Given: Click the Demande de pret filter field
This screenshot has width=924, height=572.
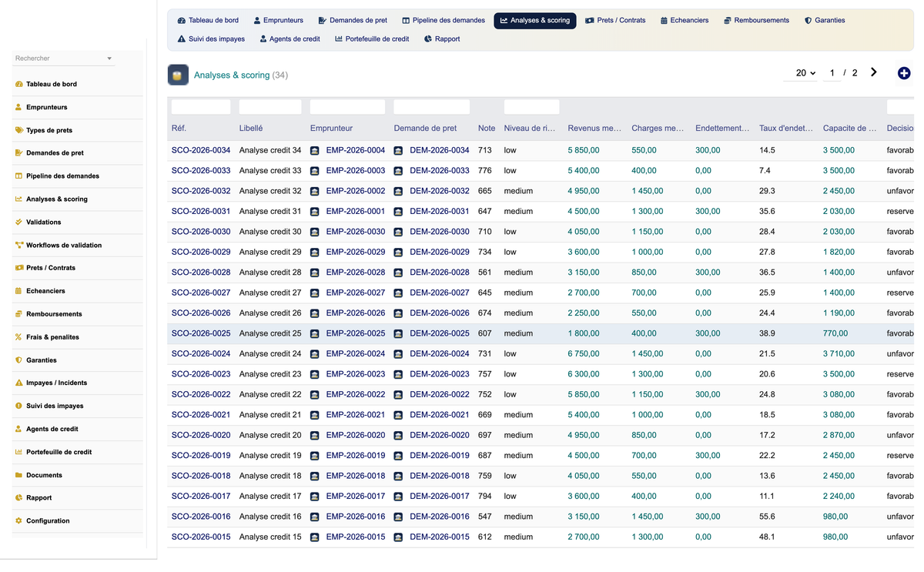Looking at the screenshot, I should tap(431, 107).
